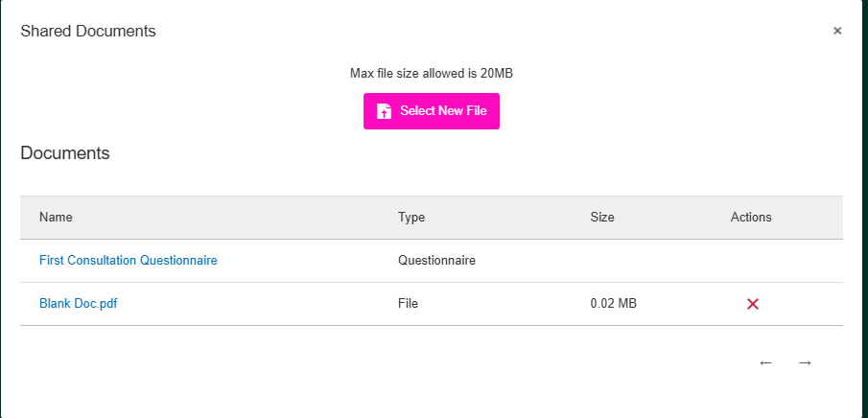Sort by the Name column header
868x418 pixels.
56,217
